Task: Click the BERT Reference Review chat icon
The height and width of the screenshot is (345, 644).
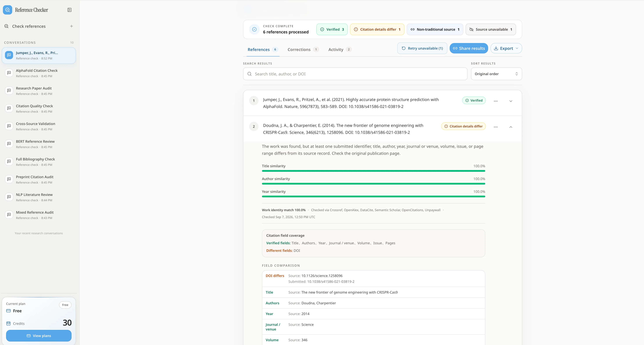Action: 9,144
